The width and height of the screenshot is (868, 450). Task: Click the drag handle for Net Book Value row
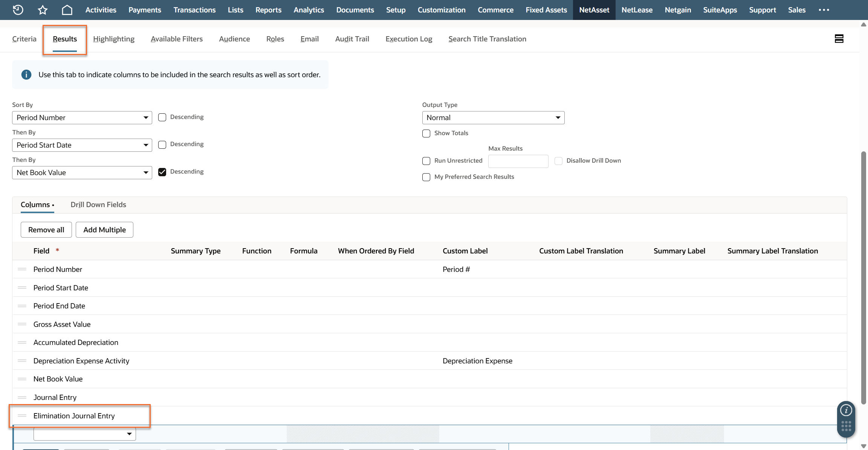point(22,379)
